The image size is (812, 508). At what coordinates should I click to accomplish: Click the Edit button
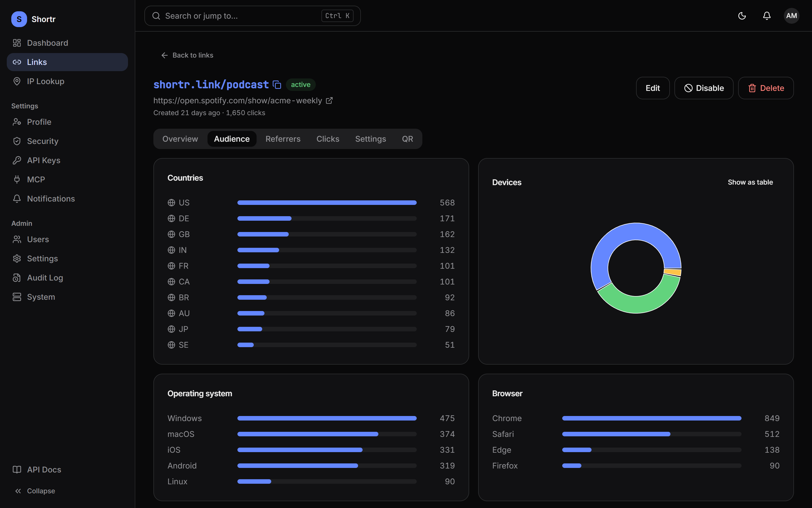click(653, 88)
